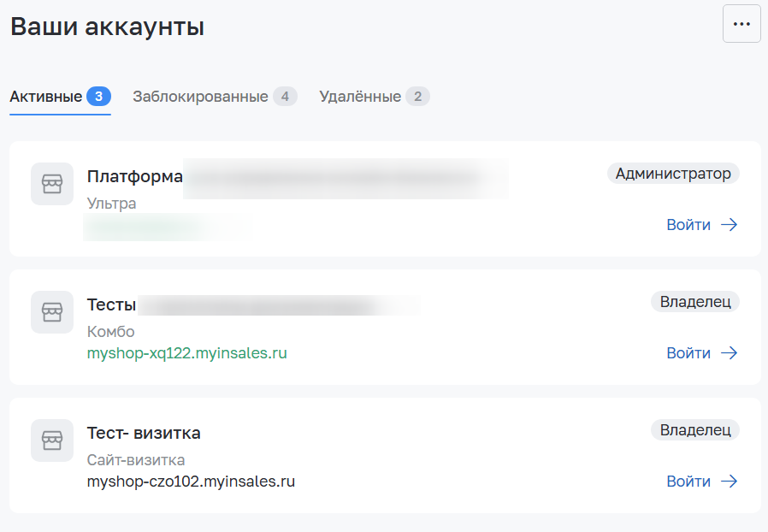The width and height of the screenshot is (768, 532).
Task: Click the Платформа account store icon
Action: pyautogui.click(x=52, y=184)
